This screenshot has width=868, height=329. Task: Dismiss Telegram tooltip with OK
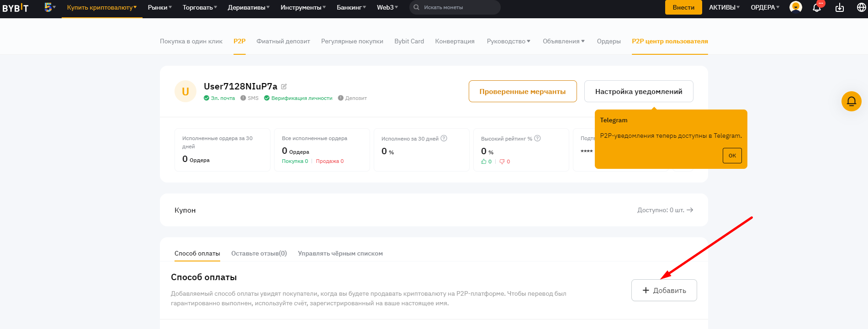[732, 156]
